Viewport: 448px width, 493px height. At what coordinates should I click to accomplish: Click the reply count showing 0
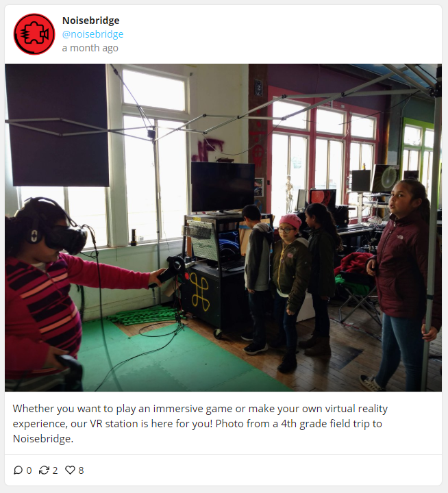pos(29,470)
